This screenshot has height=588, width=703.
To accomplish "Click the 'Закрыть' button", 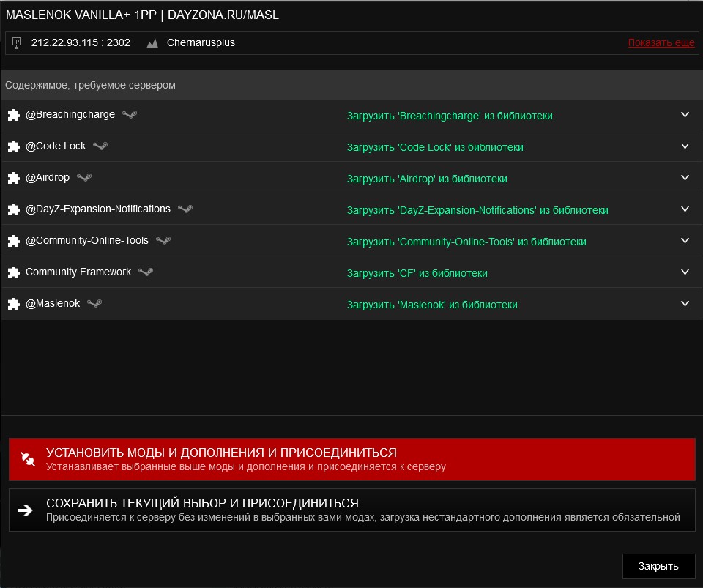I will (658, 567).
